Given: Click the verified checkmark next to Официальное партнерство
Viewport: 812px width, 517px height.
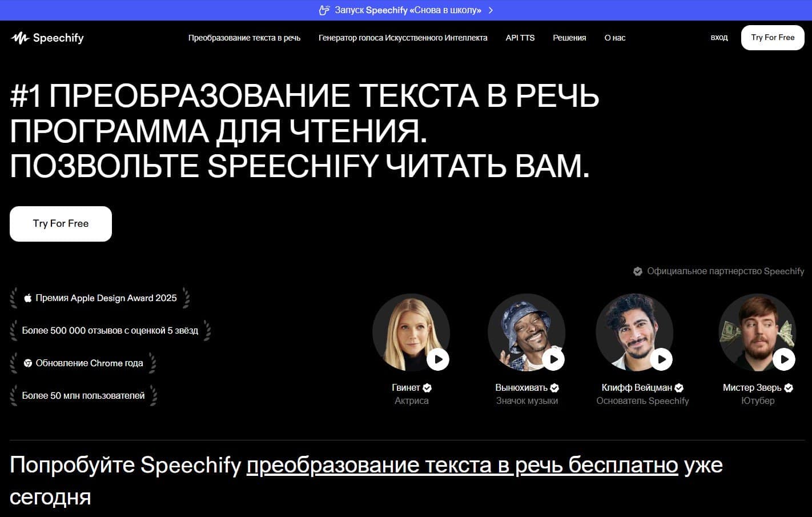Looking at the screenshot, I should tap(638, 271).
